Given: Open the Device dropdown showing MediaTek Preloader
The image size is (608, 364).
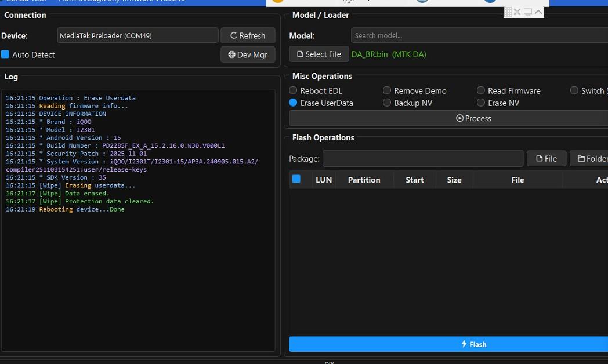Looking at the screenshot, I should pyautogui.click(x=137, y=35).
